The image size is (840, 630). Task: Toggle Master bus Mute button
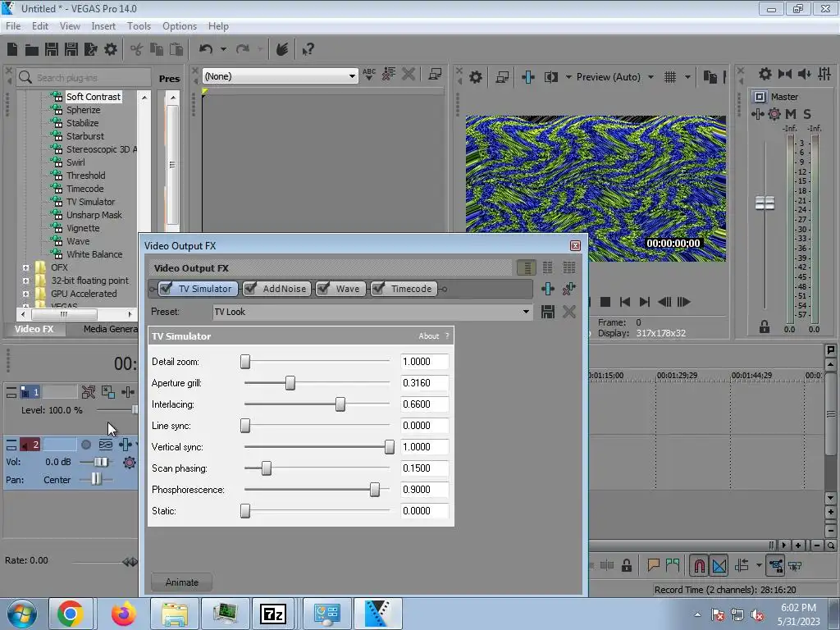coord(791,114)
